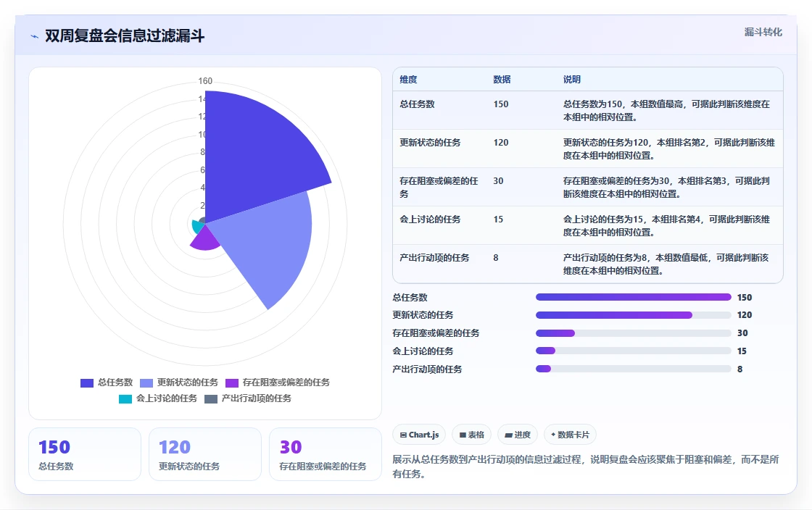
Task: Click the description text for 本组排名第4
Action: pos(666,226)
